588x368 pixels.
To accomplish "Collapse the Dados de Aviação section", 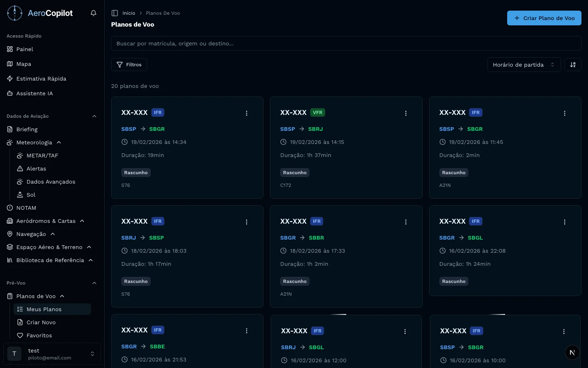I will (x=94, y=116).
